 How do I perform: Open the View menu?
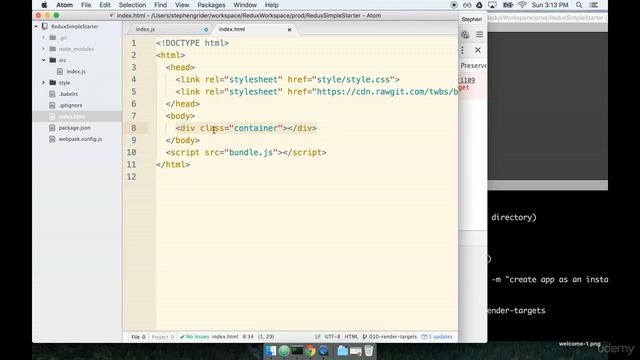182,5
